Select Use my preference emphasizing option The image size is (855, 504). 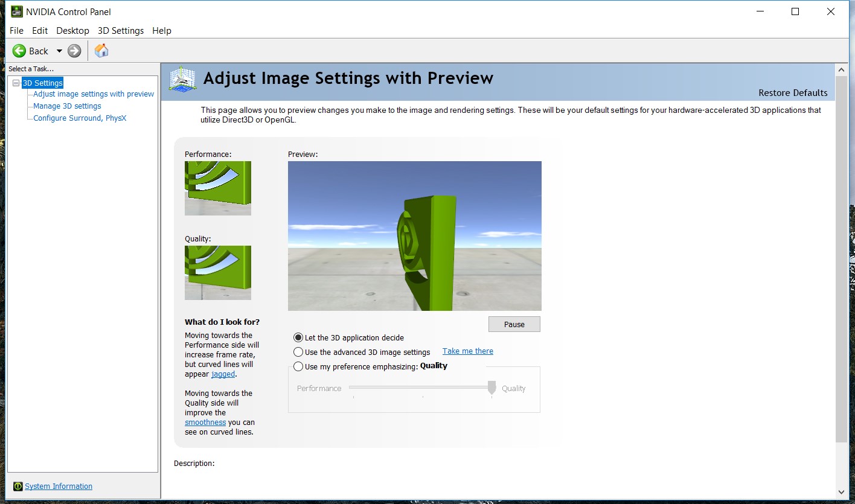[356, 366]
